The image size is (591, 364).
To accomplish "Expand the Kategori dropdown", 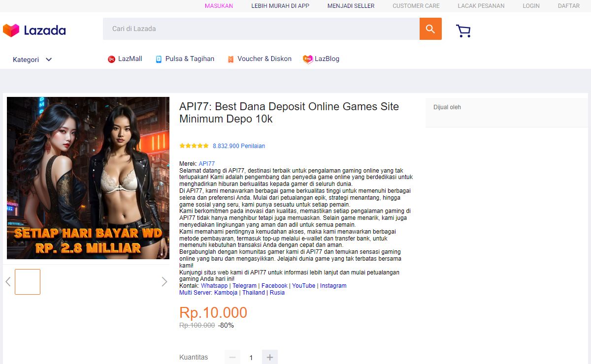I will point(33,60).
